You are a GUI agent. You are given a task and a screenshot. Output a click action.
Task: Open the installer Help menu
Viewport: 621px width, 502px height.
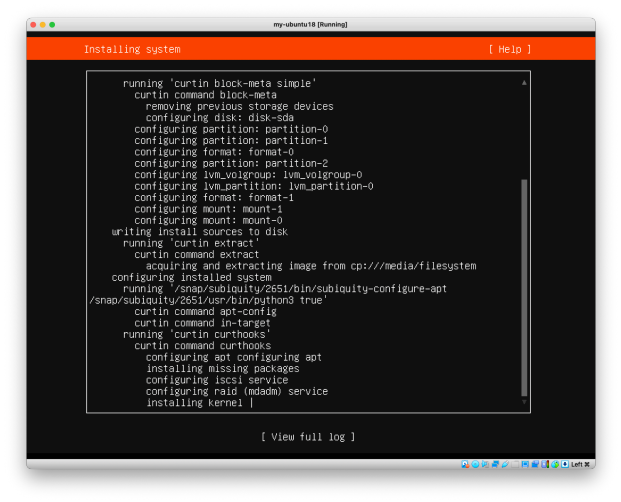pos(509,49)
